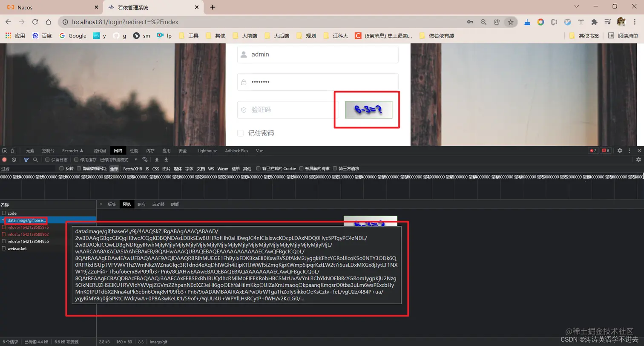The height and width of the screenshot is (346, 644).
Task: Open the 百度 bookmark
Action: pos(42,36)
